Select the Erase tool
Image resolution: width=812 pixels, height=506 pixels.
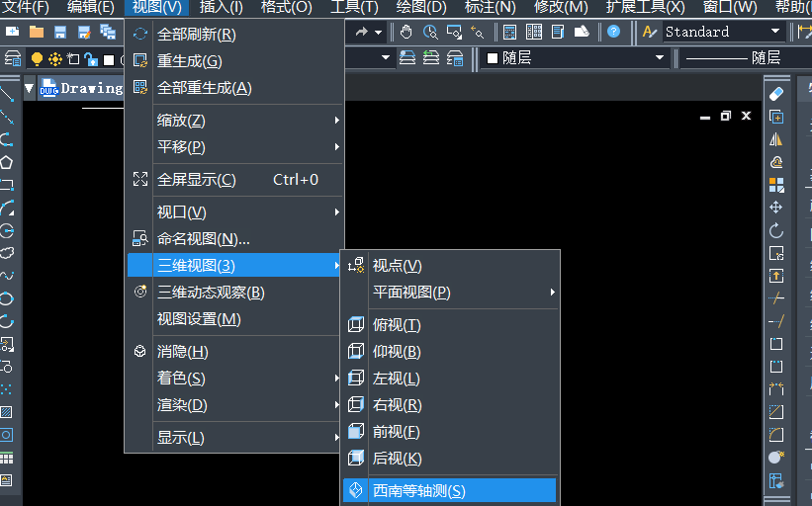tap(775, 94)
